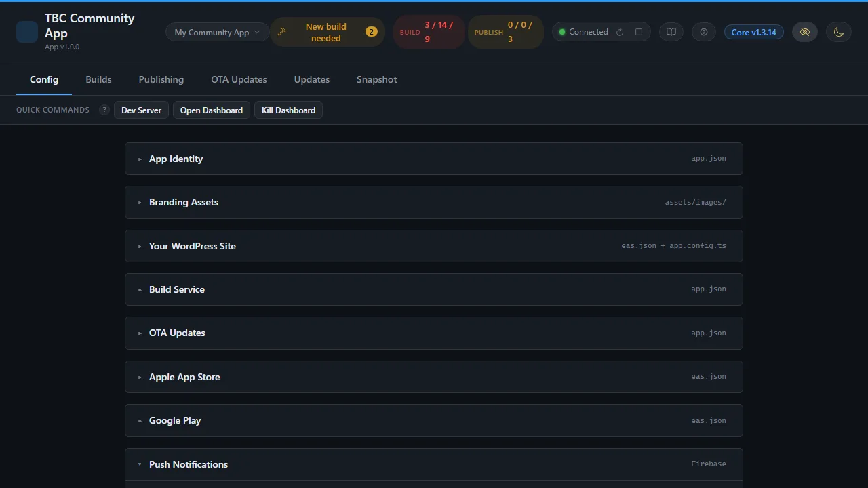Click the stop square icon beside Connected
Screen dimensions: 868x488
639,32
